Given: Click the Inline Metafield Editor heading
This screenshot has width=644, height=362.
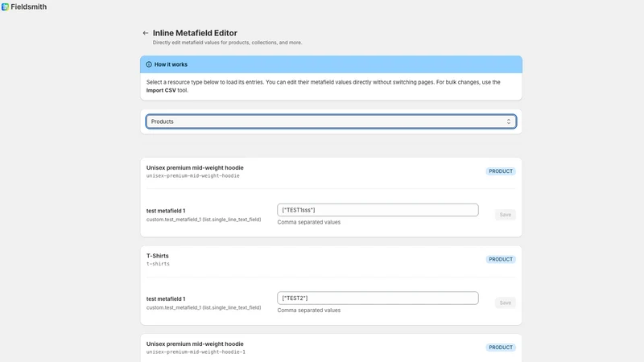Looking at the screenshot, I should [195, 33].
